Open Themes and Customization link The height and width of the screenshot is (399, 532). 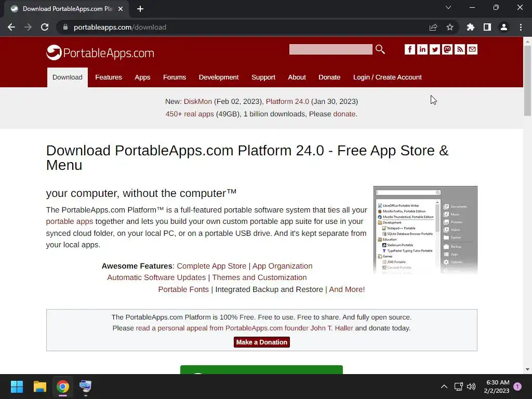tap(260, 277)
